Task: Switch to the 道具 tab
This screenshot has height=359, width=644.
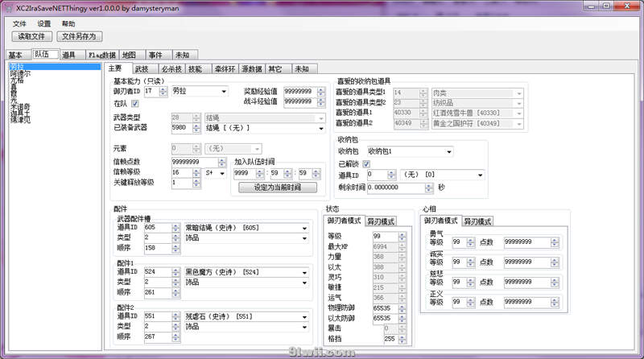Action: 68,55
